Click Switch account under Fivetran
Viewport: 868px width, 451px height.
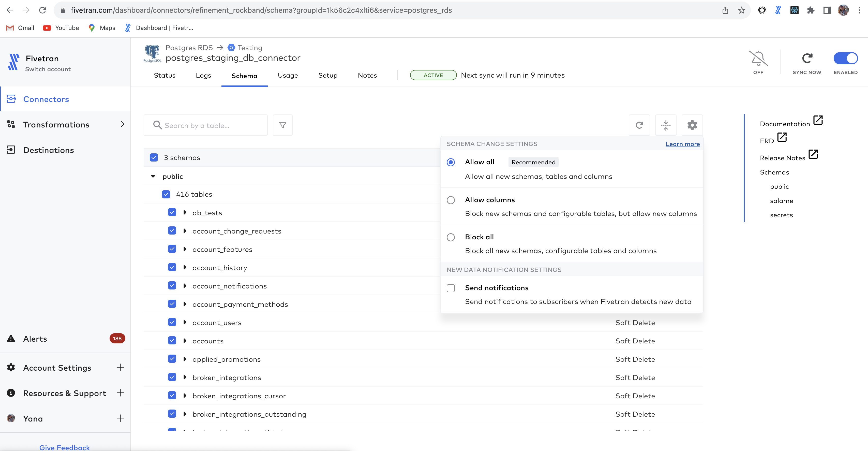coord(48,69)
